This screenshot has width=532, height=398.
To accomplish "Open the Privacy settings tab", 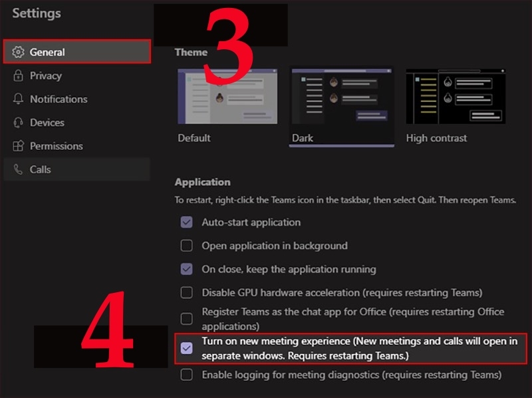I will pyautogui.click(x=77, y=75).
